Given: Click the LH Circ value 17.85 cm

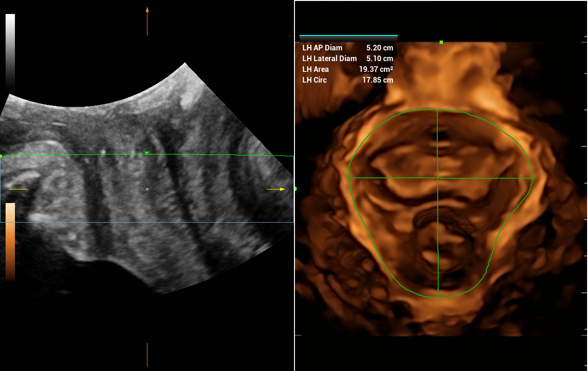Looking at the screenshot, I should click(378, 80).
